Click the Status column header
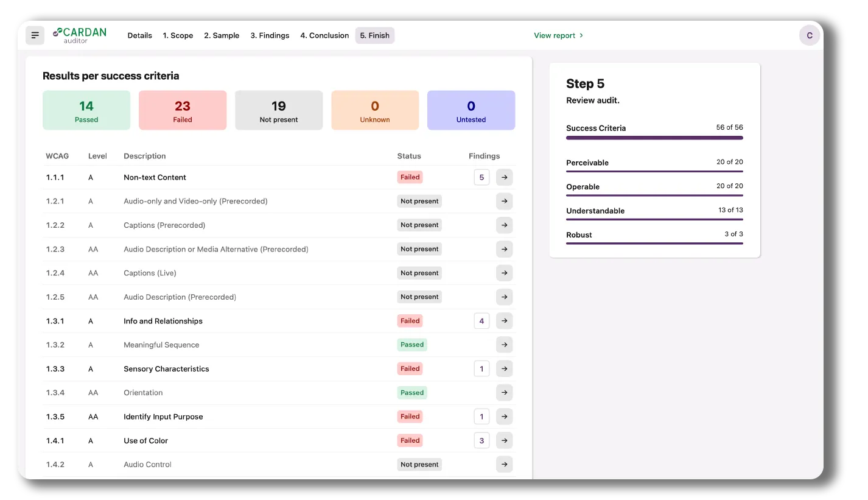 pyautogui.click(x=409, y=156)
